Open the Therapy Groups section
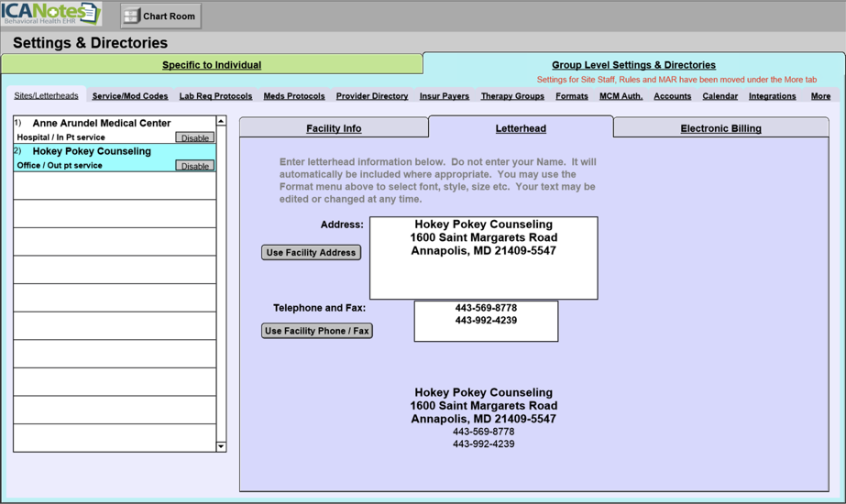 [x=512, y=96]
